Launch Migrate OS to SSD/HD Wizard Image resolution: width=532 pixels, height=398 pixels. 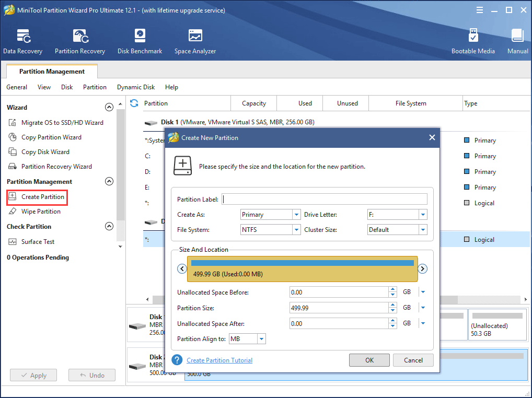click(55, 122)
